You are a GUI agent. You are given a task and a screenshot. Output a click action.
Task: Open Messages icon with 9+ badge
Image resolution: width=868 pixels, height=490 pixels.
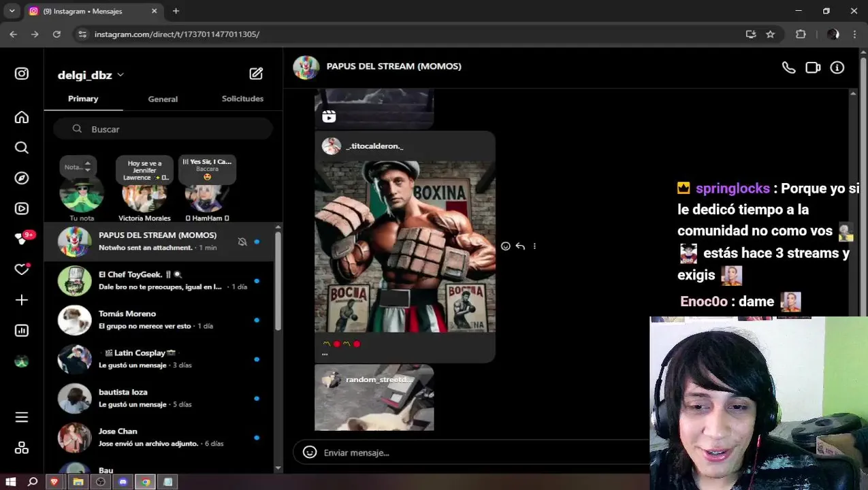[x=22, y=239]
